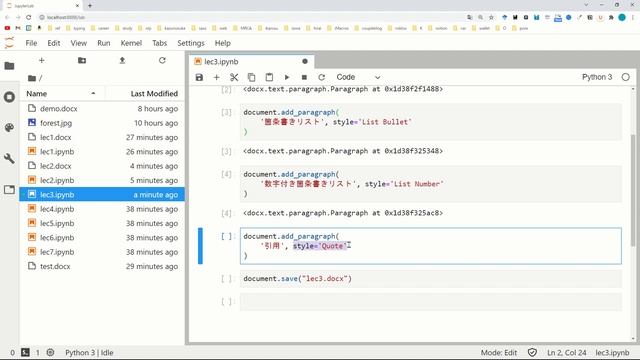640x360 pixels.
Task: Click the Upload Files icon
Action: point(122,60)
